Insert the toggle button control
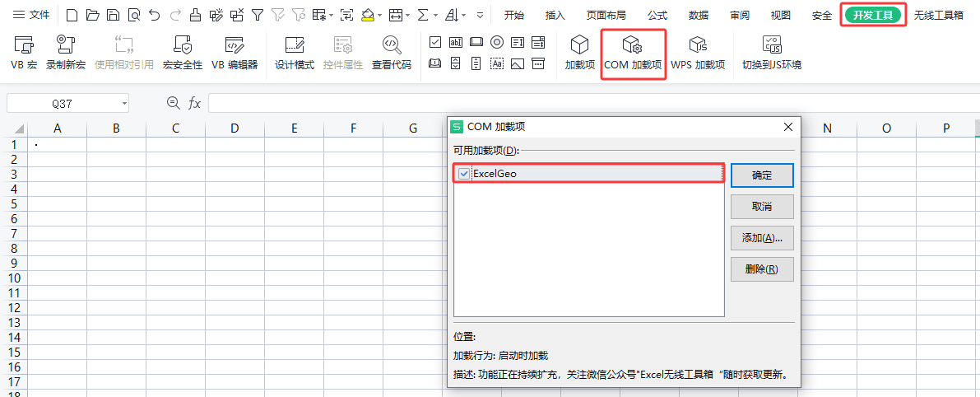The image size is (980, 397). pos(435,63)
